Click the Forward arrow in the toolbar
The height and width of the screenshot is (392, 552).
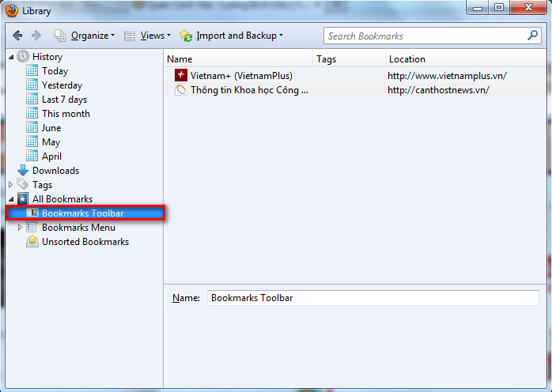pyautogui.click(x=37, y=36)
